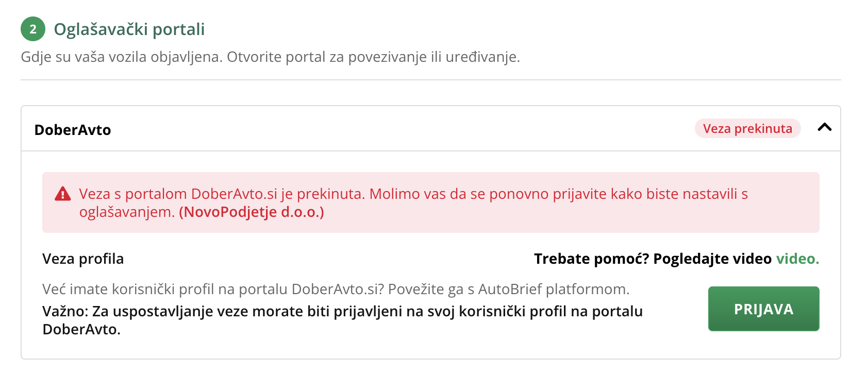
Task: Click 'Otvorite portal za povezivanje ili uređivanje' sentence
Action: click(x=373, y=57)
